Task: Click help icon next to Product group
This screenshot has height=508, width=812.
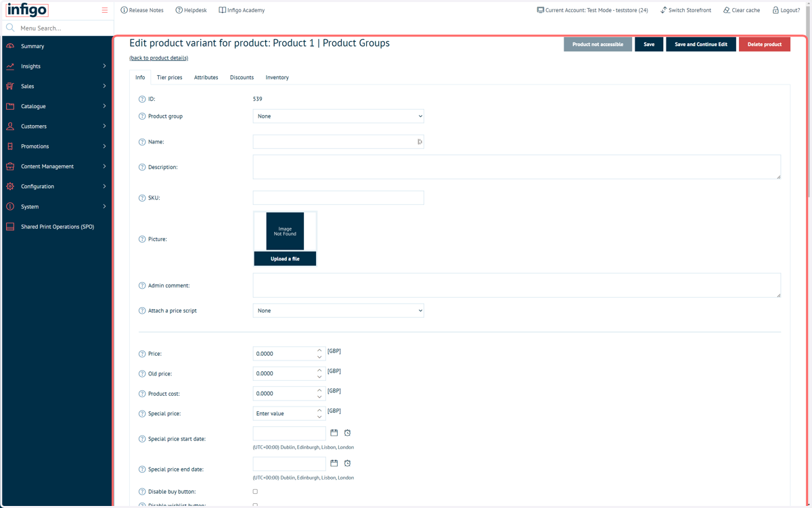Action: [142, 116]
